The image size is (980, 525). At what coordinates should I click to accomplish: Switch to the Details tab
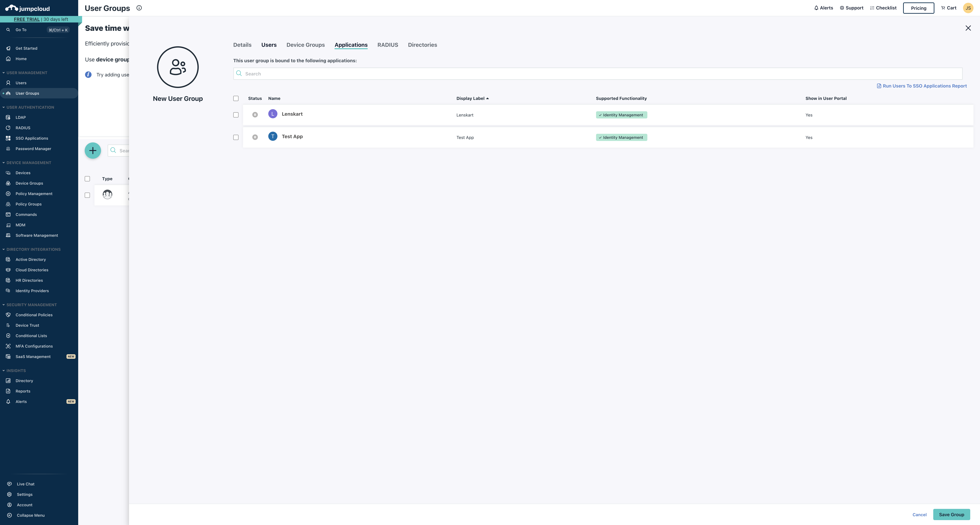tap(242, 45)
